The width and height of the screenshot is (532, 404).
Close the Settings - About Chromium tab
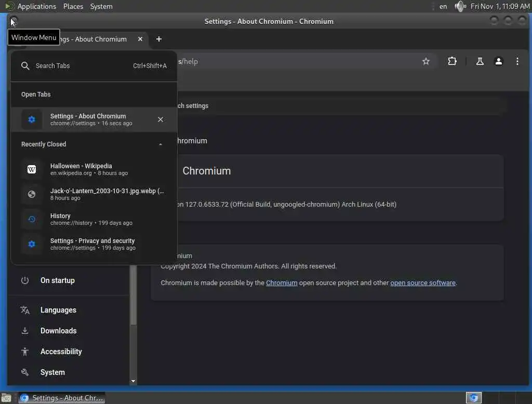[x=140, y=39]
